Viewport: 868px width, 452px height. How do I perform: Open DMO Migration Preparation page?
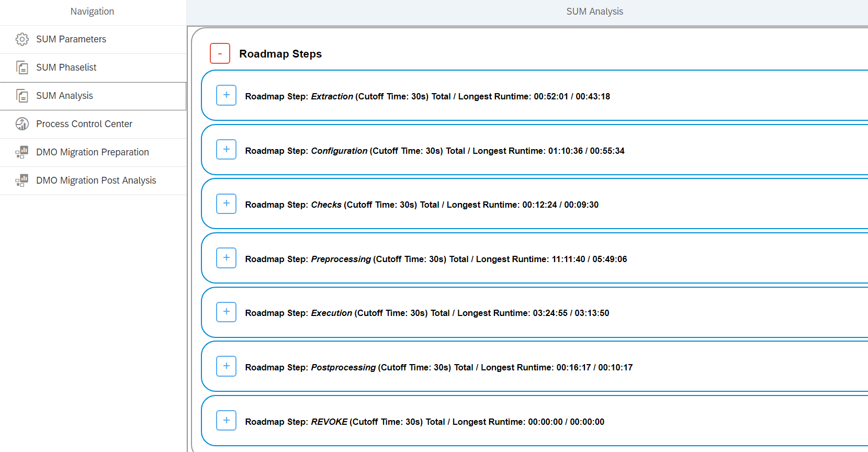(93, 152)
